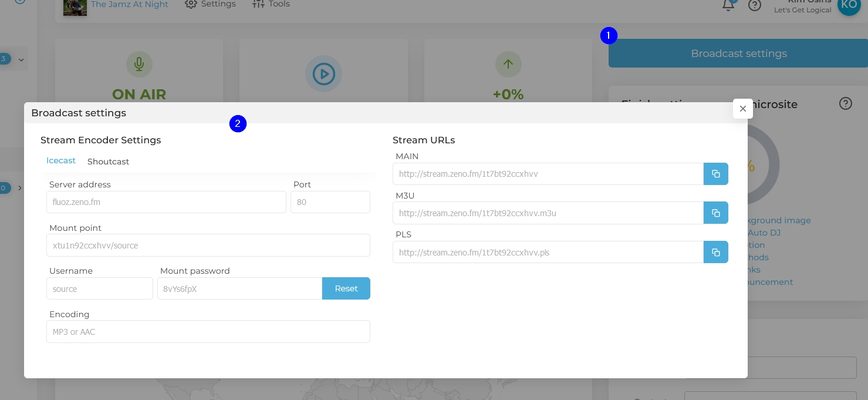Click the 'Stream URLs' heading
Viewport: 868px width, 400px height.
coord(424,140)
